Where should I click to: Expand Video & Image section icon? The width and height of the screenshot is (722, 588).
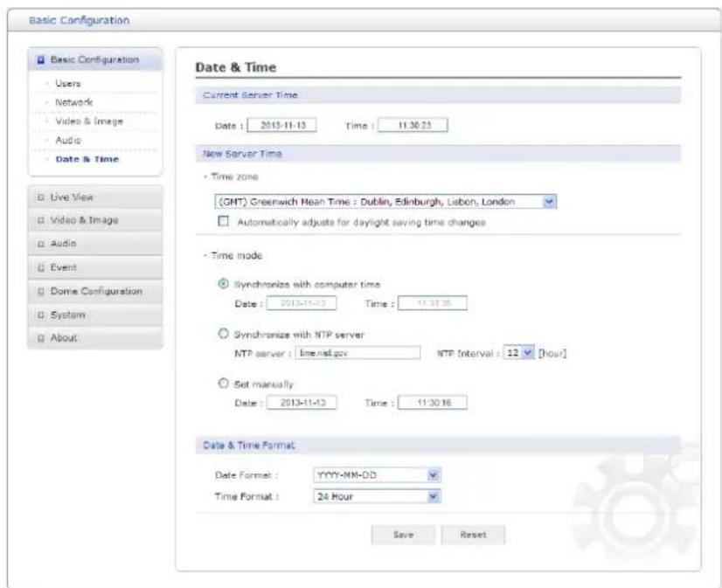pos(40,220)
